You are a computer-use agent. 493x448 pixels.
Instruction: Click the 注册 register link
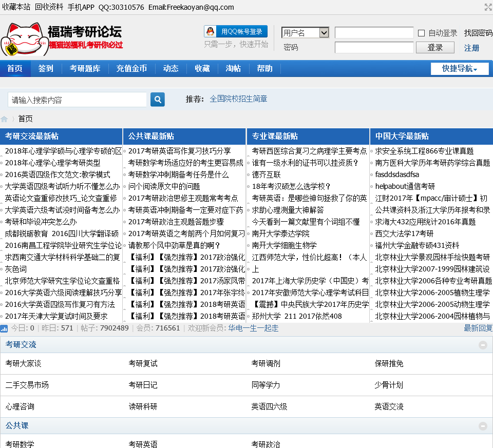pyautogui.click(x=471, y=48)
